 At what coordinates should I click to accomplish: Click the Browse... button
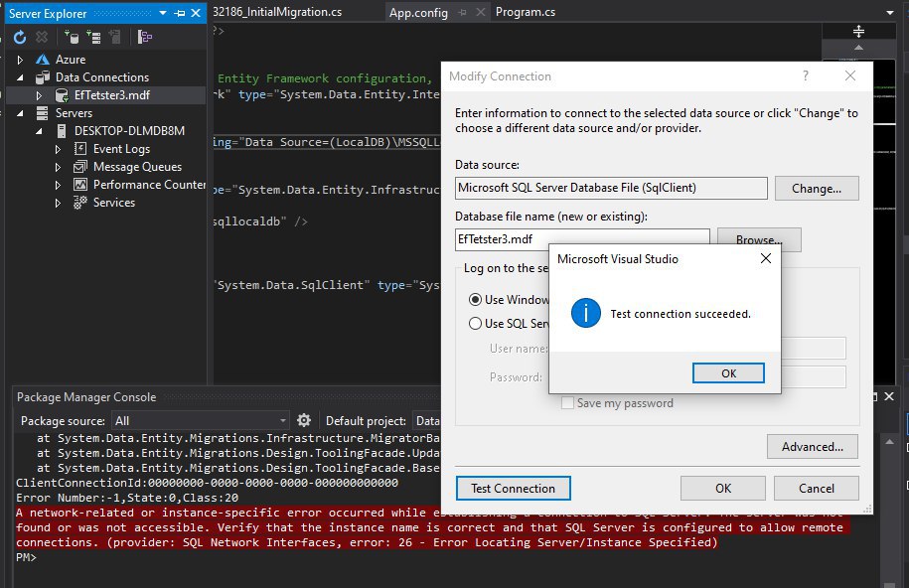coord(759,239)
